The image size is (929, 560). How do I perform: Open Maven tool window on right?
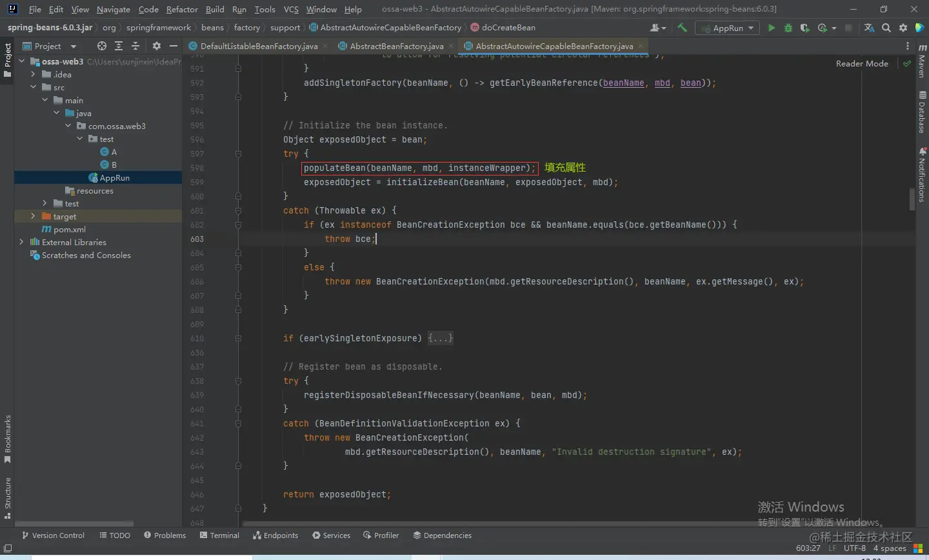click(x=922, y=62)
